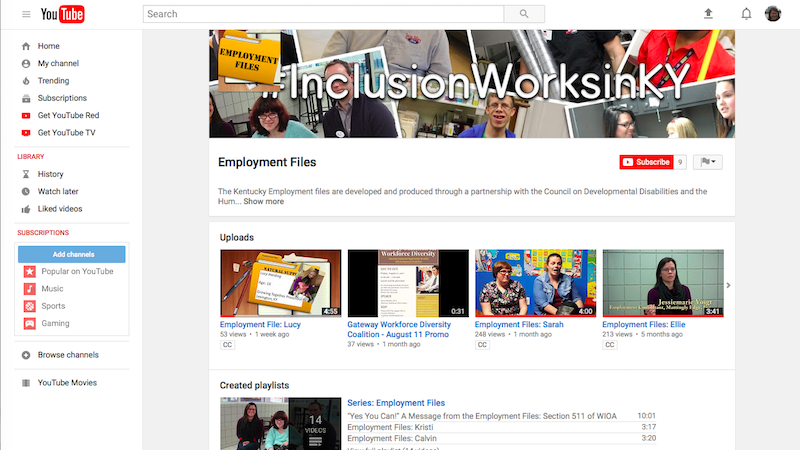Viewport: 800px width, 450px height.
Task: Open Get YouTube Red
Action: 68,115
